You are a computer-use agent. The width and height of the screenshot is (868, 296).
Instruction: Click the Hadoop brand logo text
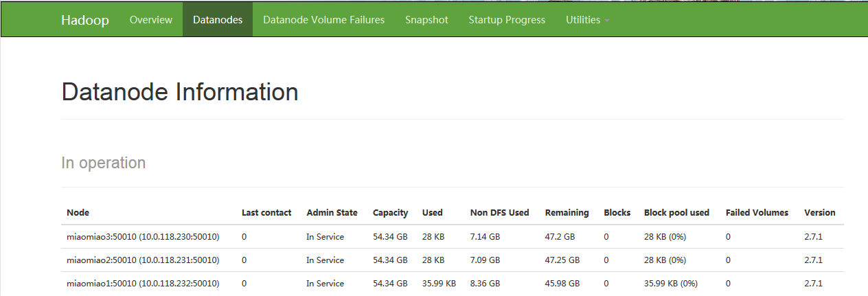pyautogui.click(x=84, y=20)
